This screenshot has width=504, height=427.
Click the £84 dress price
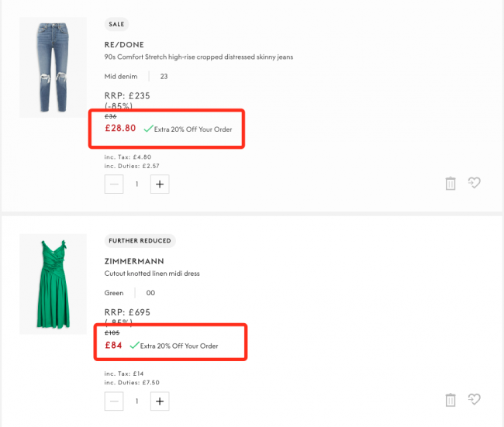pos(113,345)
